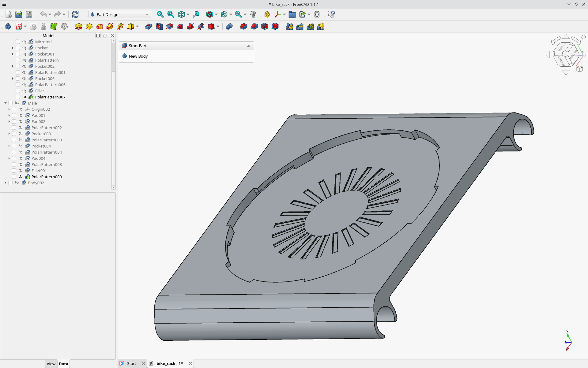Open the additive primitive dropdown arrow
Viewport: 588px width, 368px height.
[x=137, y=27]
